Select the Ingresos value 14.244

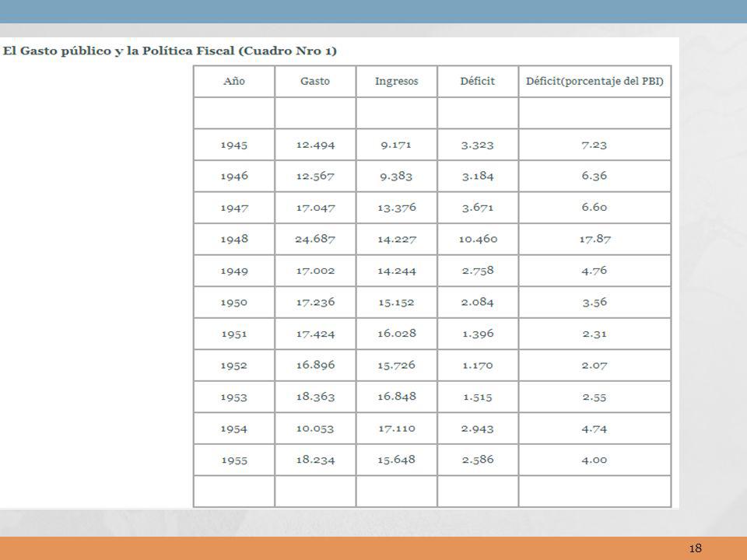click(396, 271)
